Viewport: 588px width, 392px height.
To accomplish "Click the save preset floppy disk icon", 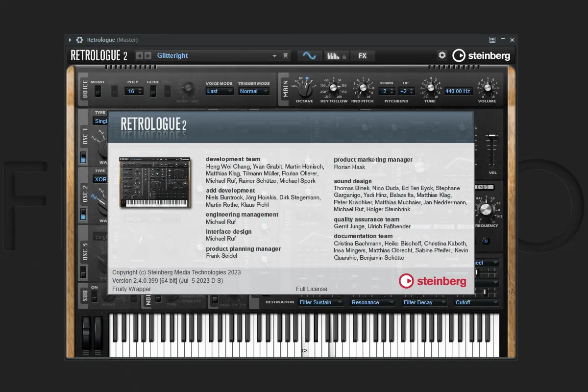I will 286,56.
